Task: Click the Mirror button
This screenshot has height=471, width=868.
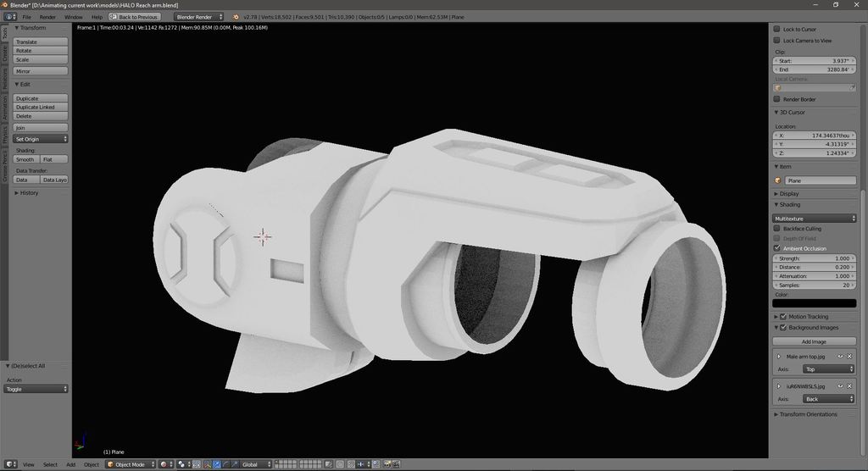Action: pyautogui.click(x=41, y=71)
